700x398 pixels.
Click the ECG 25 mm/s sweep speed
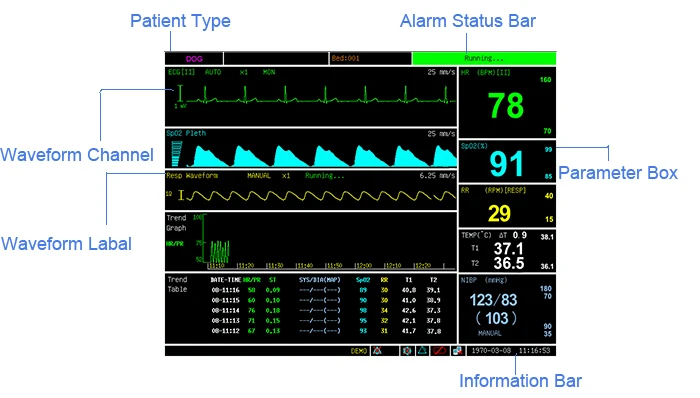coord(441,72)
